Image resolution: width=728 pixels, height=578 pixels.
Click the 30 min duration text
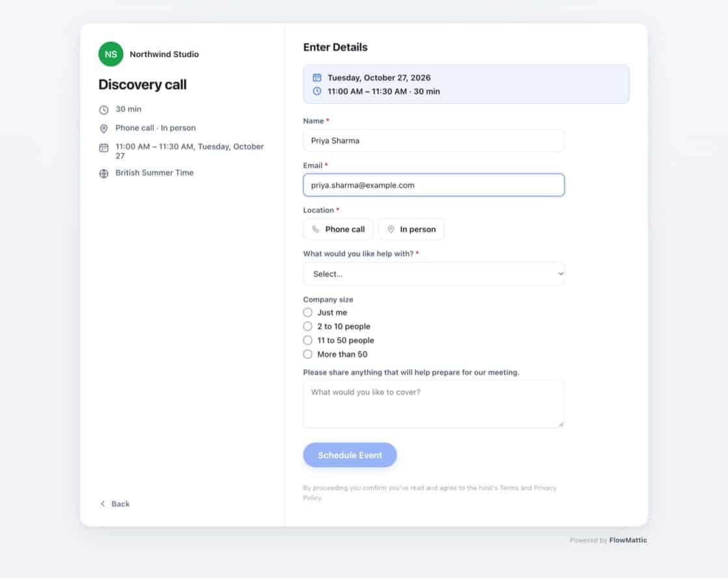[x=128, y=109]
